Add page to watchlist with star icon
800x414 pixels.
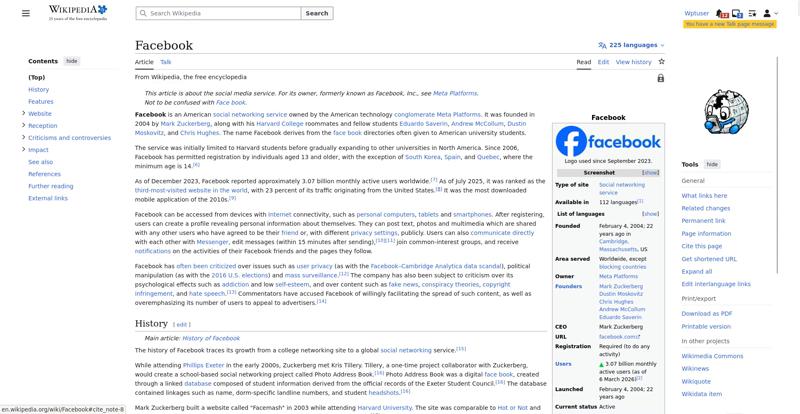(x=661, y=62)
